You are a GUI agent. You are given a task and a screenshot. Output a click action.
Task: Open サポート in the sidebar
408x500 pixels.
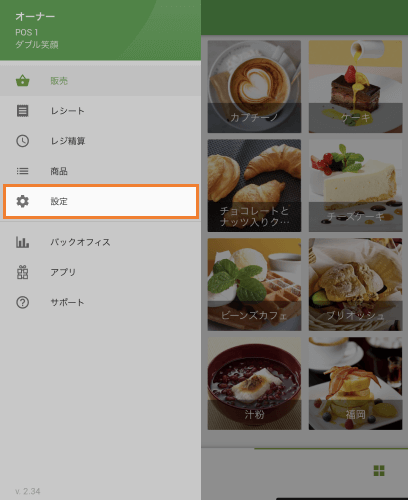[x=100, y=302]
